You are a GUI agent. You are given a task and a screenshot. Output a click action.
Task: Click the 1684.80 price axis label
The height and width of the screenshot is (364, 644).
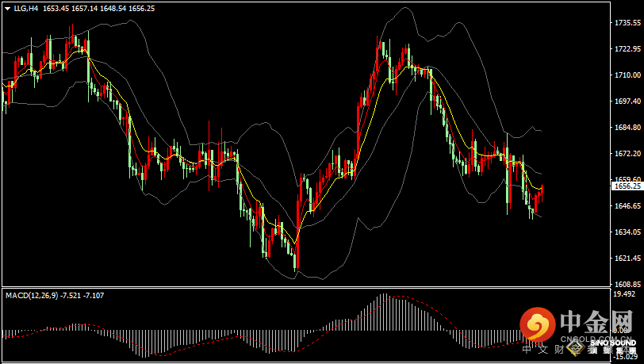point(627,128)
